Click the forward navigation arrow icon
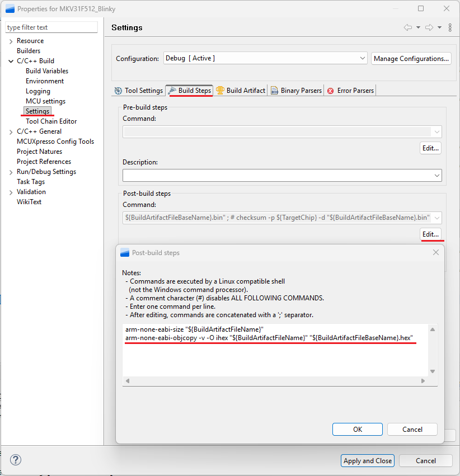 click(429, 27)
